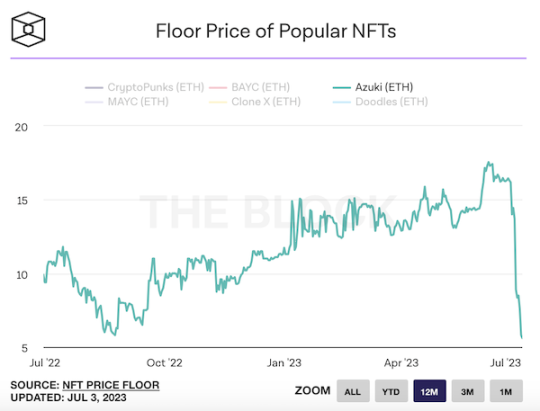
Task: Click the chart title Floor Price of Popular NFTs
Action: click(x=276, y=31)
